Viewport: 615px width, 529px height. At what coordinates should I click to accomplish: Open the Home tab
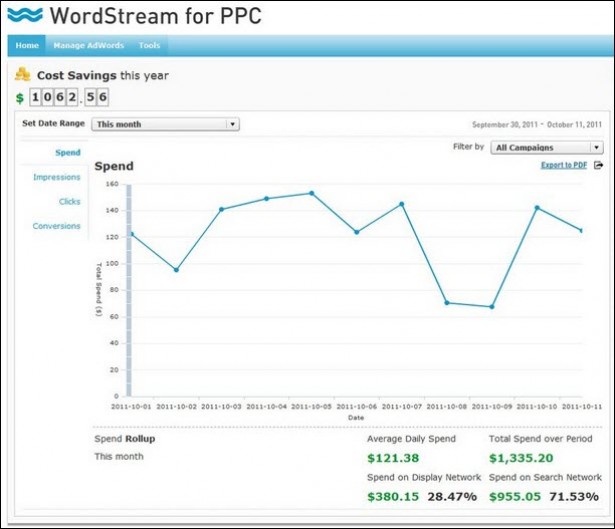pos(27,45)
